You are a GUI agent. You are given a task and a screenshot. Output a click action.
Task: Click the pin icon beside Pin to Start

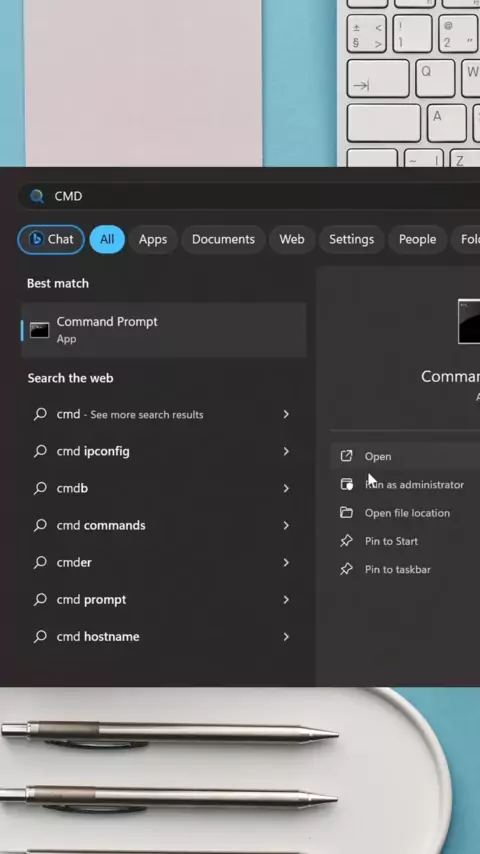347,541
